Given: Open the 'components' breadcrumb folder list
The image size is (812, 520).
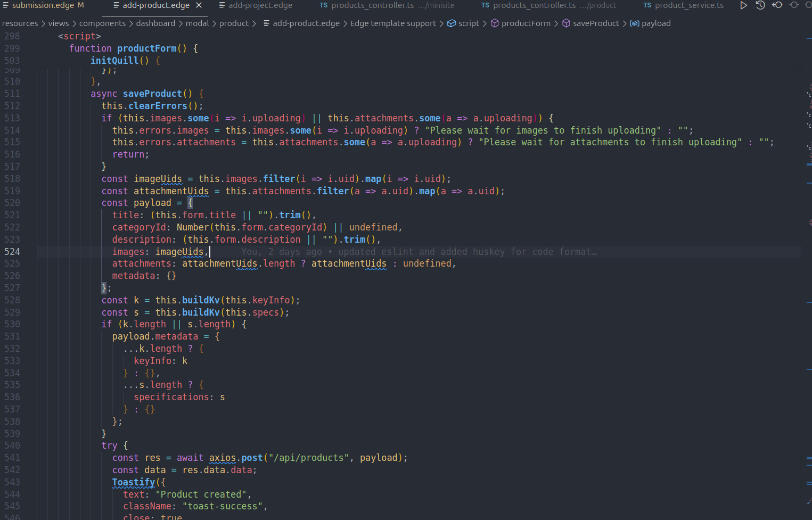Looking at the screenshot, I should click(102, 23).
